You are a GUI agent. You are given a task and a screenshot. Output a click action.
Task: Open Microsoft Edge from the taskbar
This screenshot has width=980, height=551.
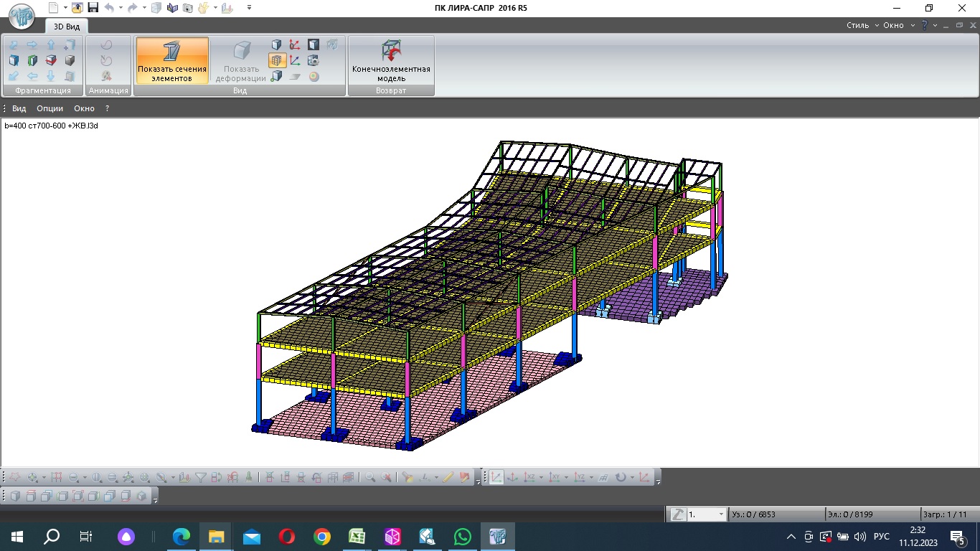pyautogui.click(x=182, y=537)
